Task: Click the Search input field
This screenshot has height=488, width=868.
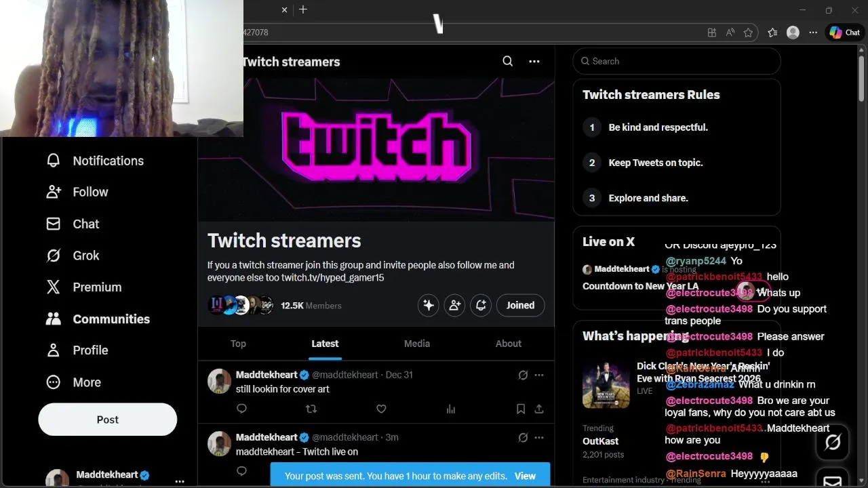Action: pos(677,61)
